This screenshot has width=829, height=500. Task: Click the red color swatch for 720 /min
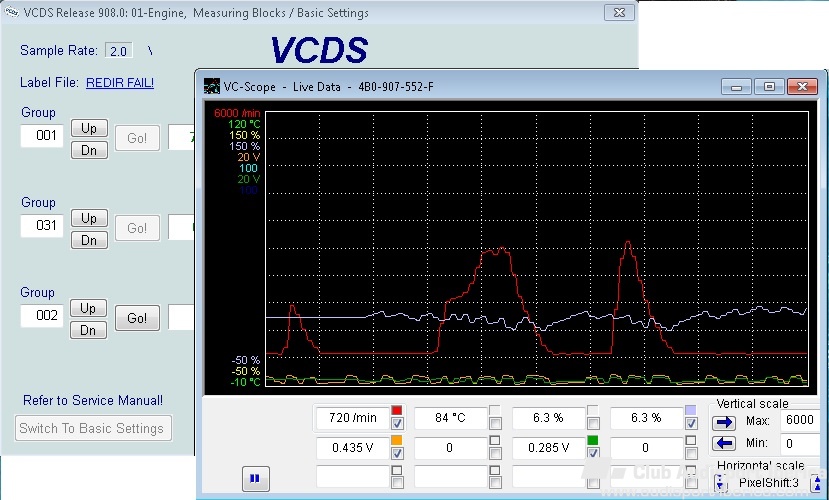[397, 410]
